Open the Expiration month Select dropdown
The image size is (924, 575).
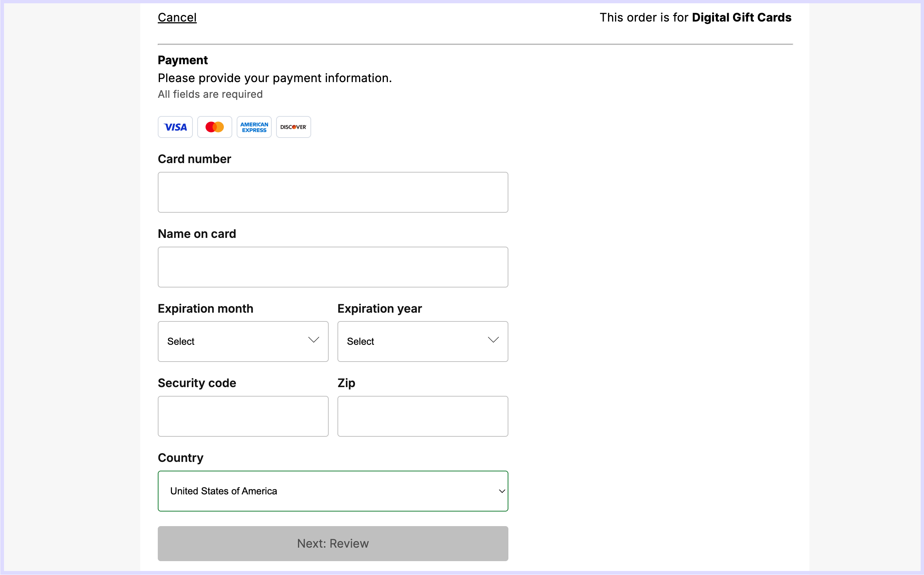(243, 341)
